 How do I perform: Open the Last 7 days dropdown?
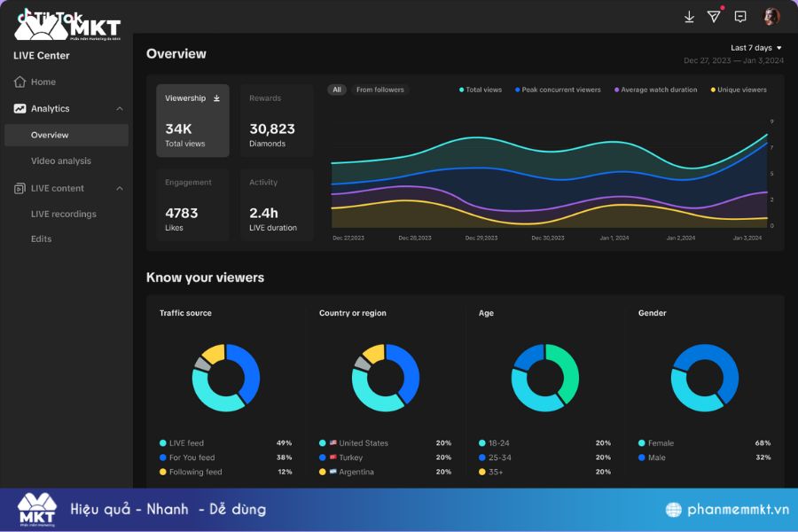(755, 48)
